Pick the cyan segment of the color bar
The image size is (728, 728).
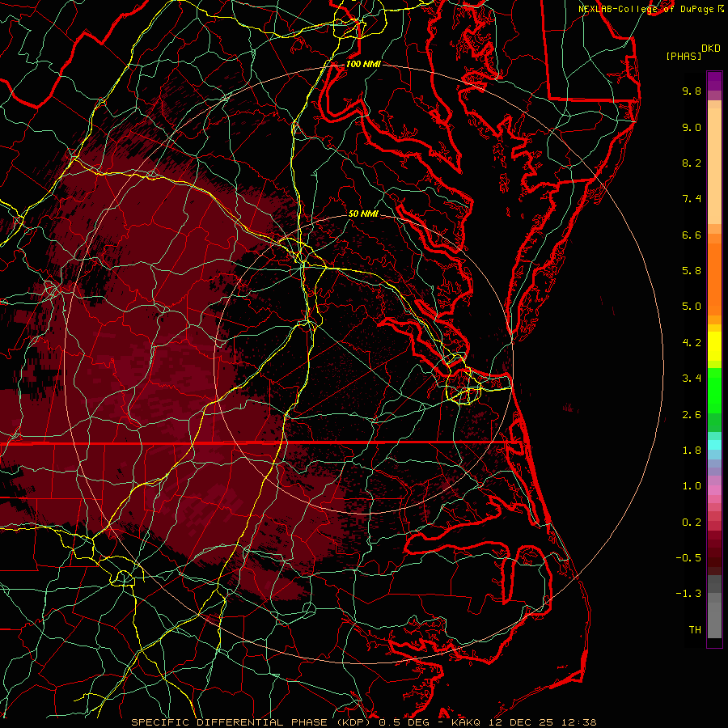(714, 445)
